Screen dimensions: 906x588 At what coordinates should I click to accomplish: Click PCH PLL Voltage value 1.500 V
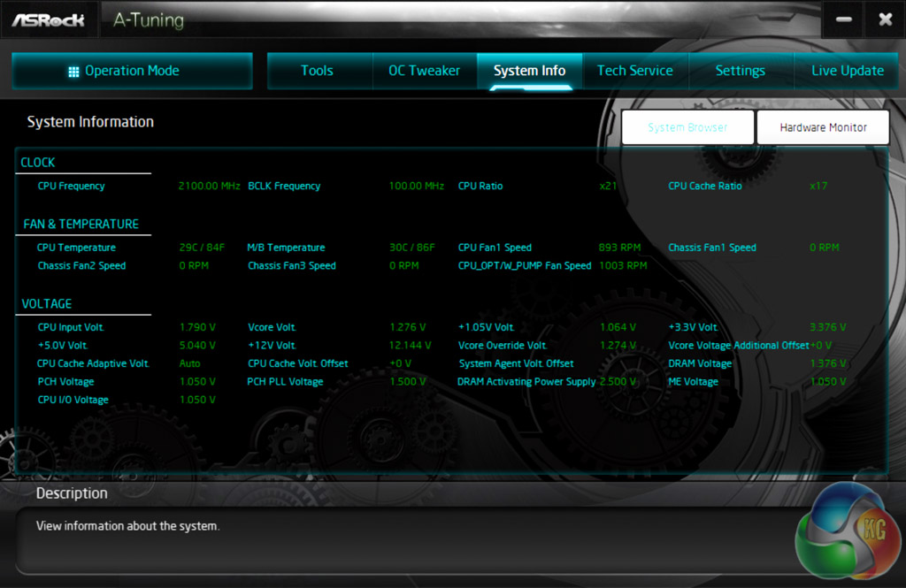pos(407,382)
